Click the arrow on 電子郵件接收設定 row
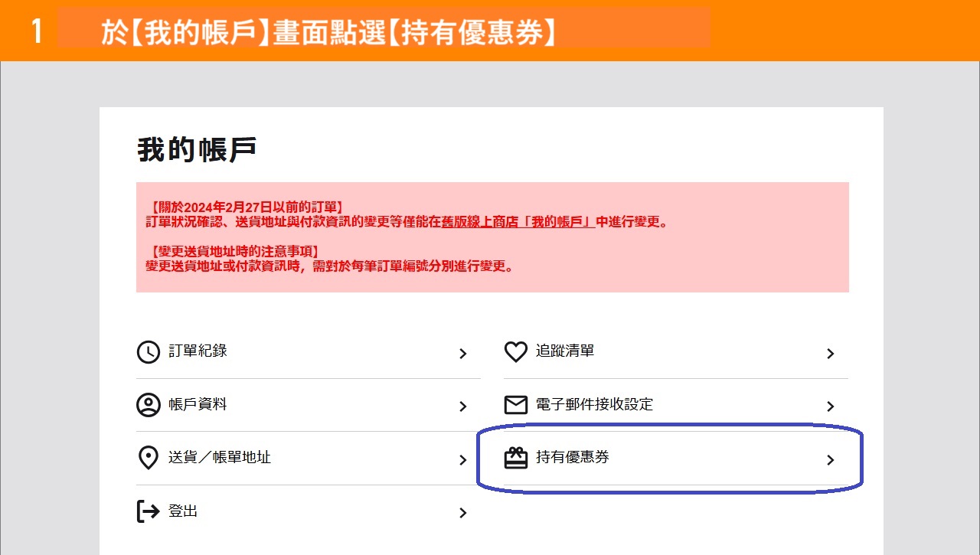 tap(831, 406)
